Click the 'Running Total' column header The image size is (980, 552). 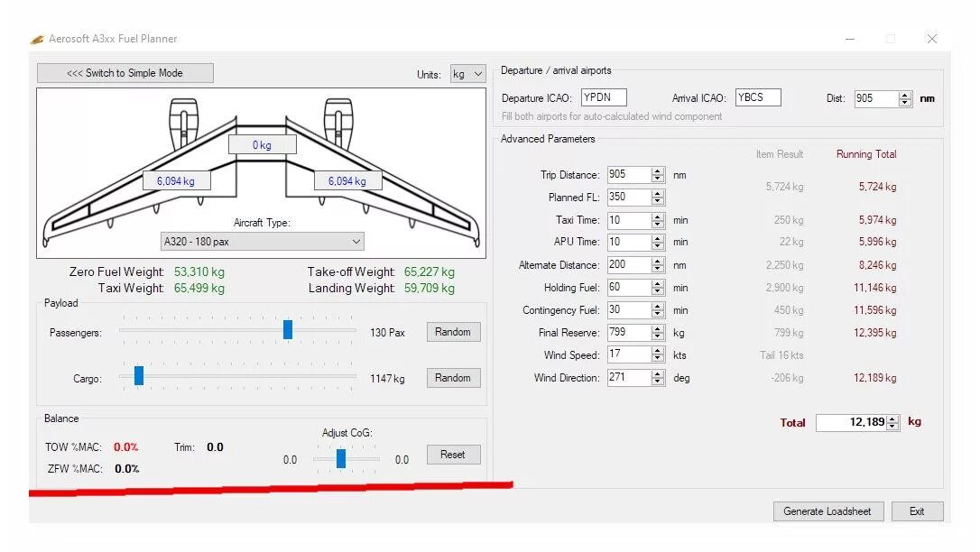coord(866,154)
